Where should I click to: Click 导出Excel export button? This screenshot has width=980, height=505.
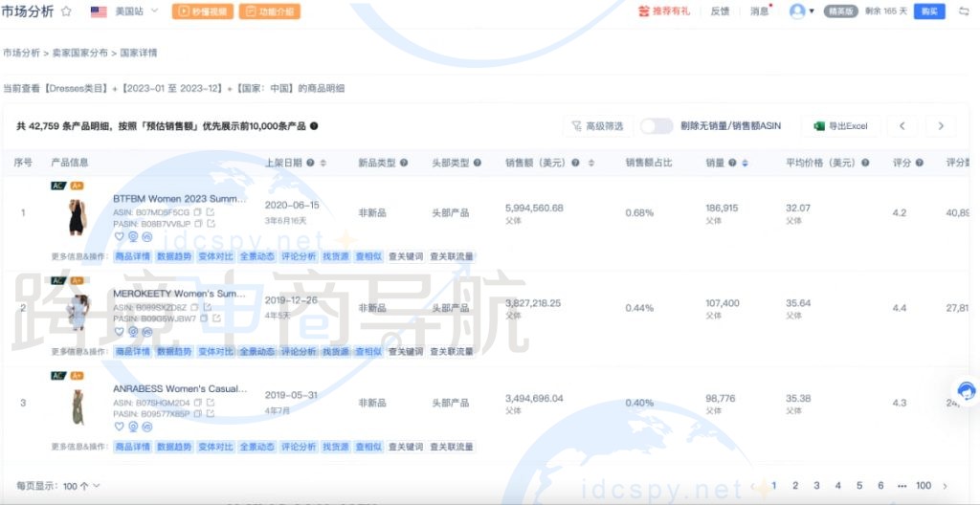841,126
